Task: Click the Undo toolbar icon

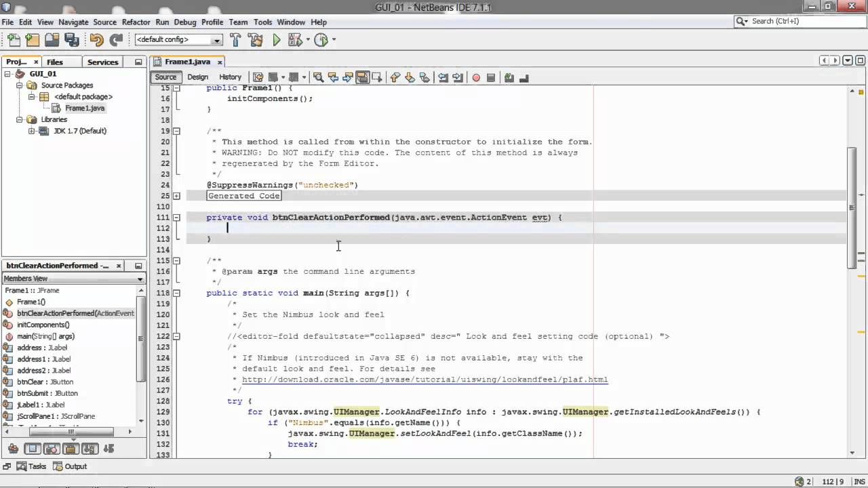Action: (x=97, y=40)
